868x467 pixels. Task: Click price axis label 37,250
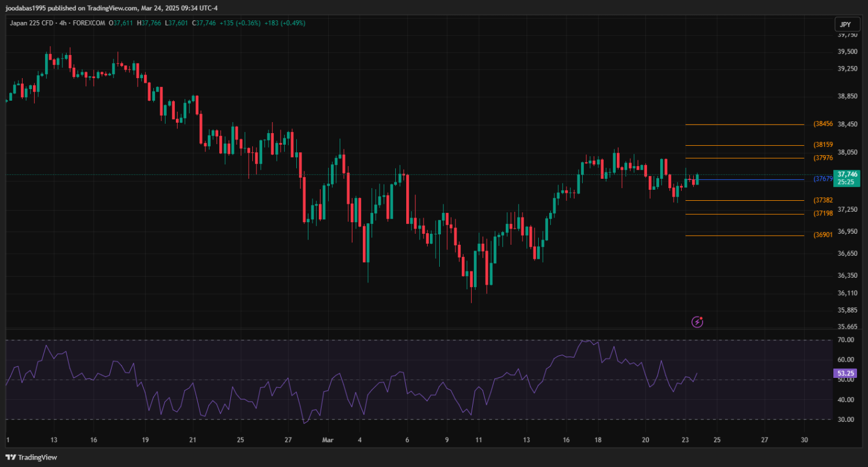tap(847, 209)
